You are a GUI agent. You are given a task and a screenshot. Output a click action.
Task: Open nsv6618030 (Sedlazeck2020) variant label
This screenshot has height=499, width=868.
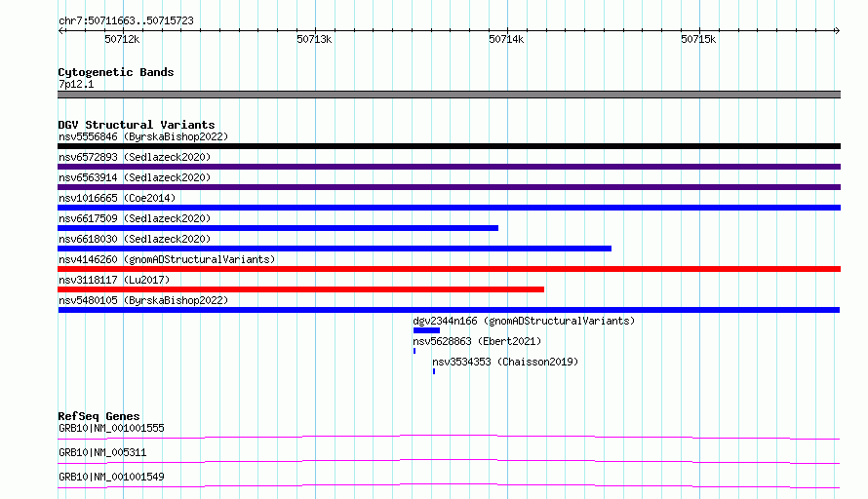[135, 239]
